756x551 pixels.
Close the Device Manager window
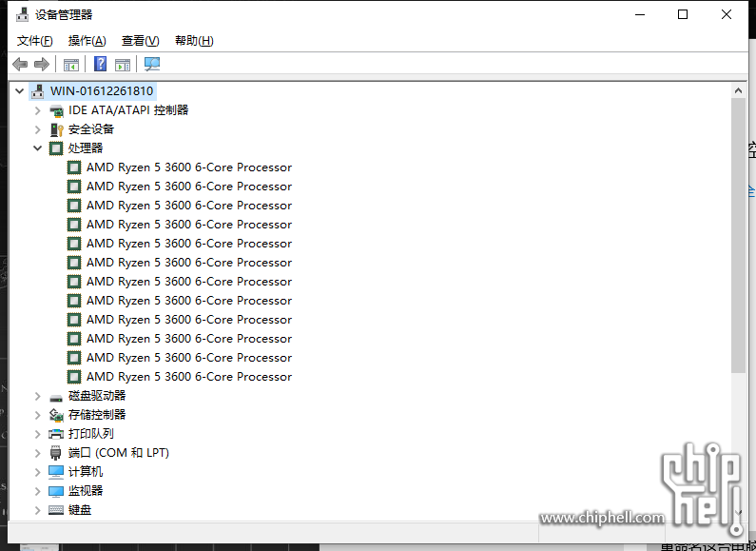point(727,14)
